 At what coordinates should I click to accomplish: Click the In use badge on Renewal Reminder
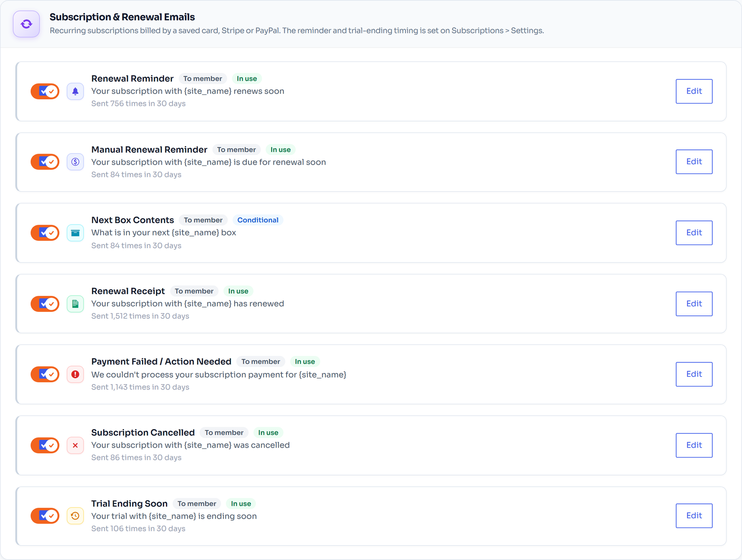(247, 78)
